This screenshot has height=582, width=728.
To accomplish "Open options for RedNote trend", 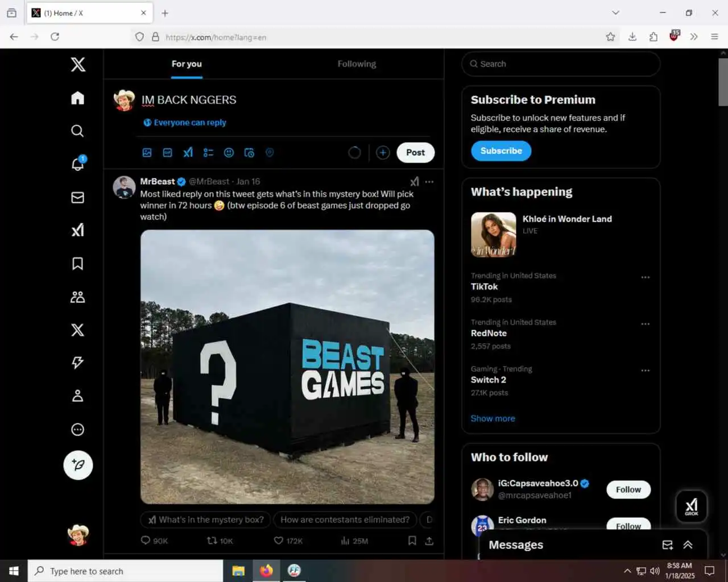I will [x=645, y=324].
